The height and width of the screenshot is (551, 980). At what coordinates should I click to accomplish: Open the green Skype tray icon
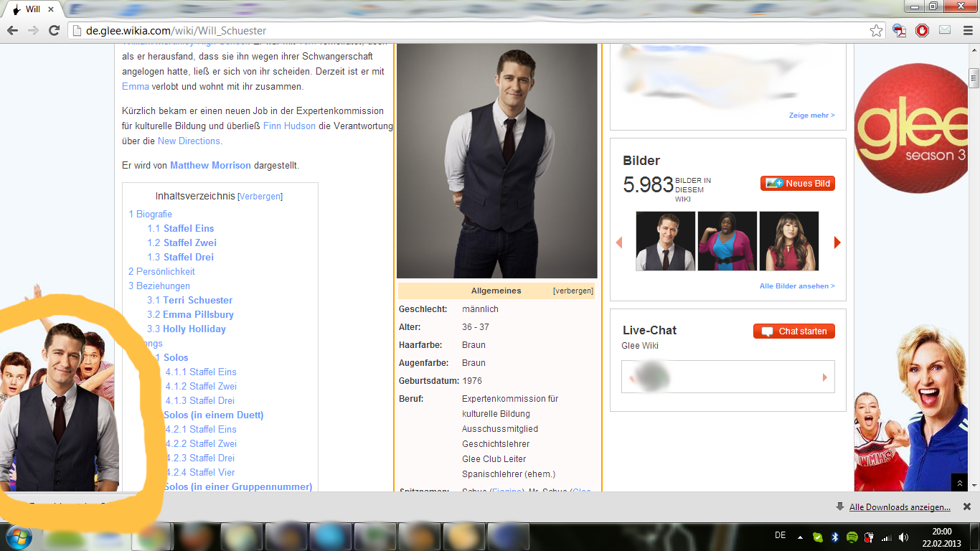pos(818,537)
